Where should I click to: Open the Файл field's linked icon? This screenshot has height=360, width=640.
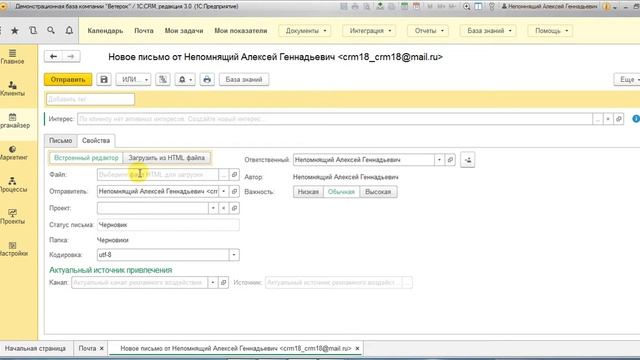coord(234,174)
